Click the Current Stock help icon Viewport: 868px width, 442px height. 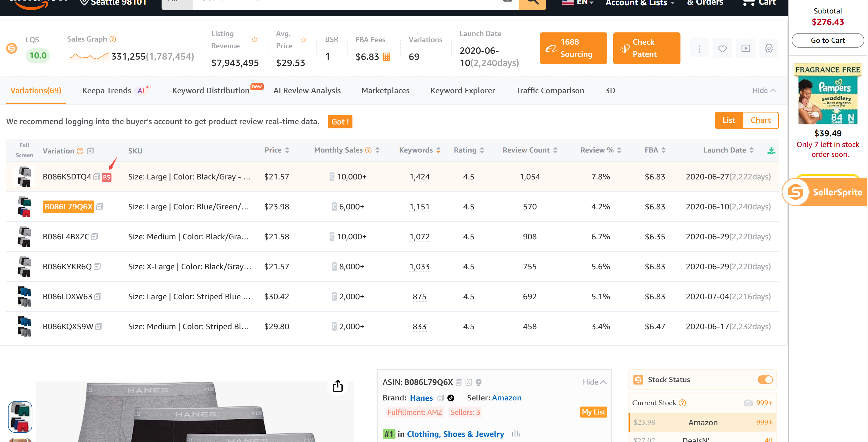(x=682, y=403)
